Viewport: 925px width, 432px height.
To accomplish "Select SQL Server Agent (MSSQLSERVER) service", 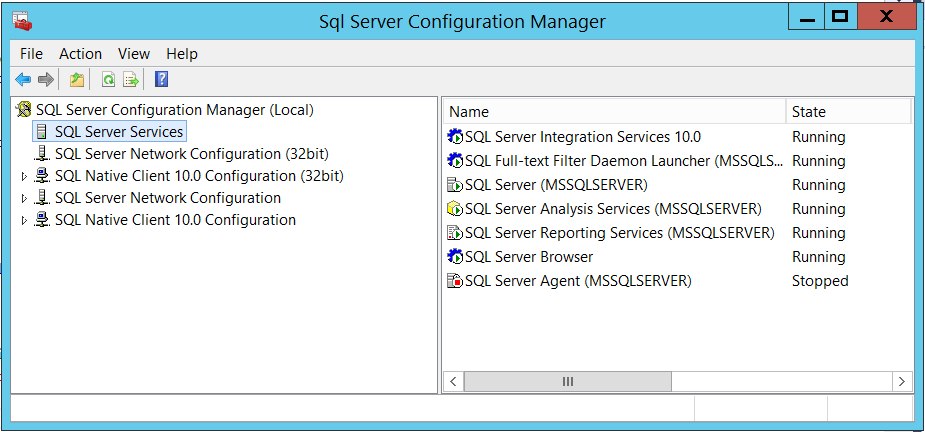I will coord(578,281).
